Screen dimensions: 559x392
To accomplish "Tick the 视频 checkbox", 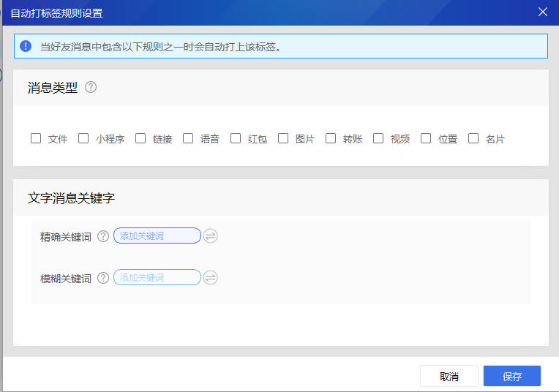I will pos(378,138).
